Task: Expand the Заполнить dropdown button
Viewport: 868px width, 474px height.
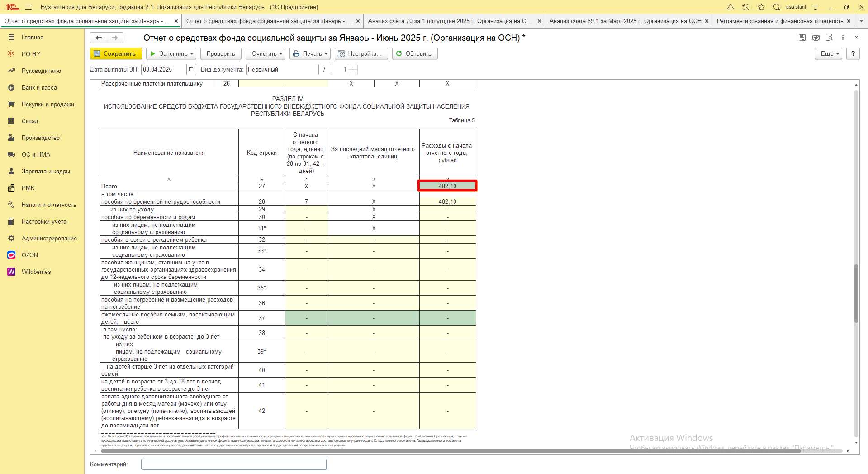Action: pos(172,53)
